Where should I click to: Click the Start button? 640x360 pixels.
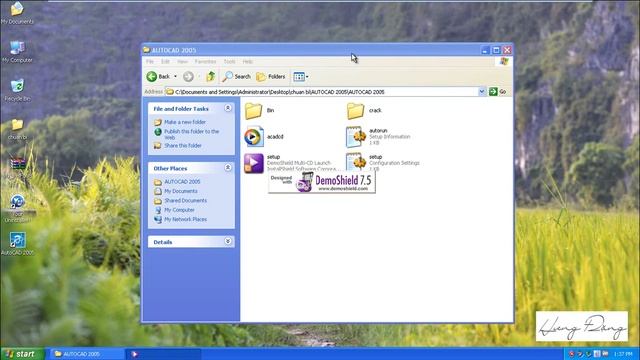pyautogui.click(x=22, y=354)
